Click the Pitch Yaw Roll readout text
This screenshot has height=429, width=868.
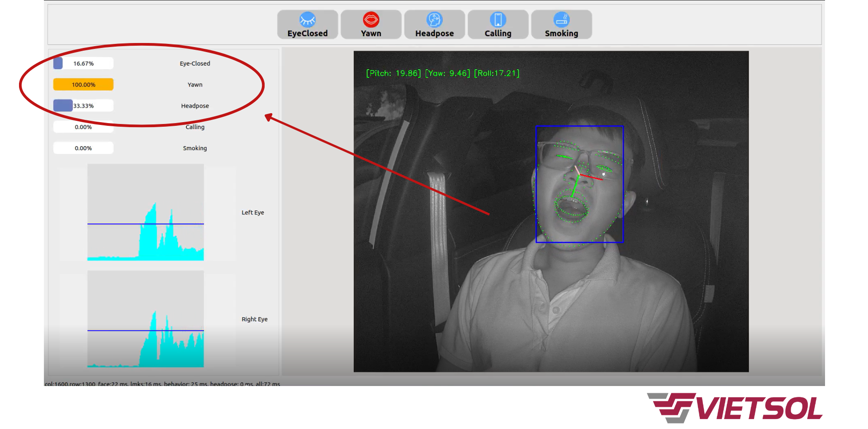click(442, 73)
